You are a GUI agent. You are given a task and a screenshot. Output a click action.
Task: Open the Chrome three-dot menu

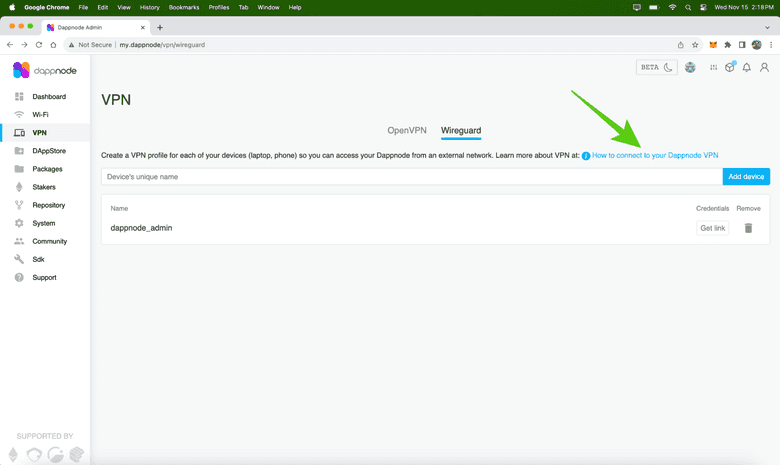[x=771, y=45]
